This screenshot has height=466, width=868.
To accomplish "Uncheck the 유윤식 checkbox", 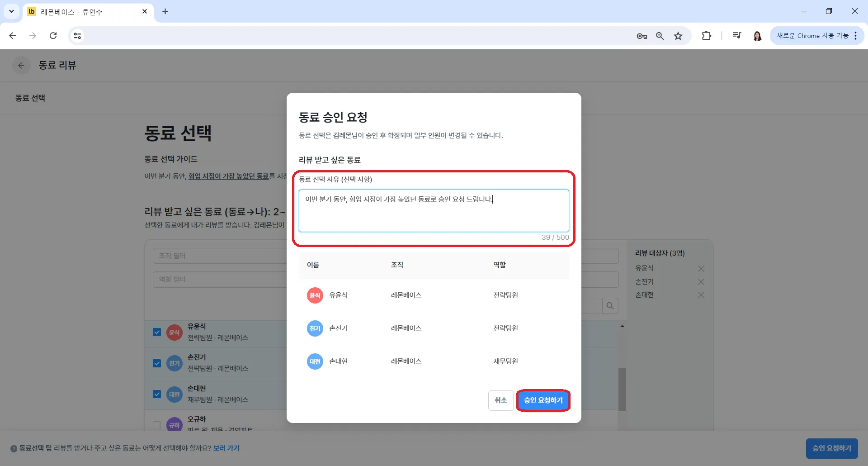I will click(157, 333).
